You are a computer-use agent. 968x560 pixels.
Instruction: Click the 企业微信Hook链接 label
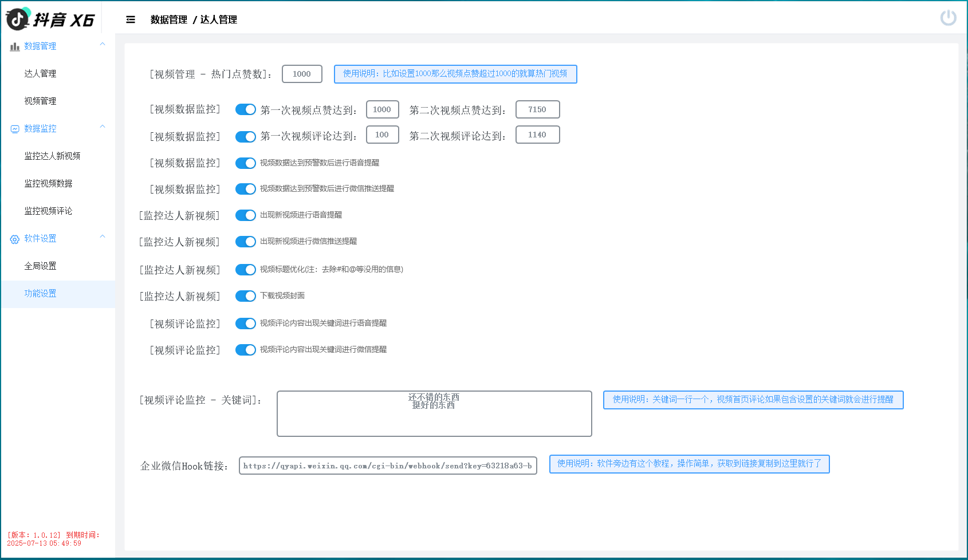click(184, 466)
